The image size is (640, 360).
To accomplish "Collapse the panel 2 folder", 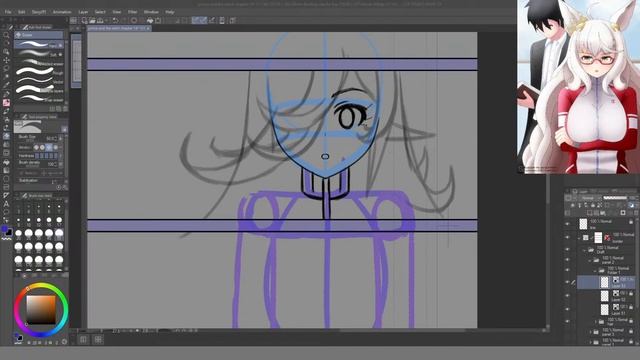I will 590,260.
